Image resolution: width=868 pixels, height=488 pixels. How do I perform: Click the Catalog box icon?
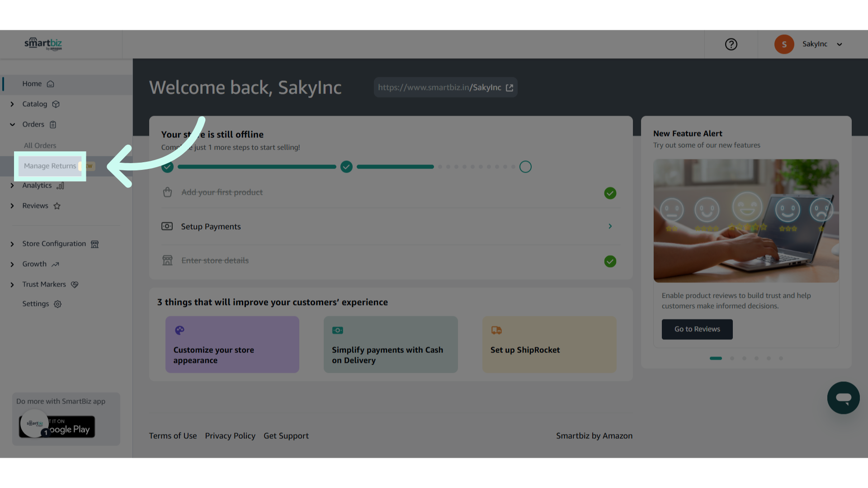pos(56,104)
